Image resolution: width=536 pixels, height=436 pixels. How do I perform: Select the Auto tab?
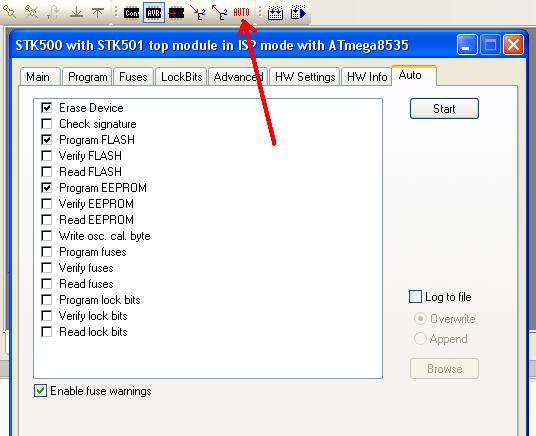[414, 75]
